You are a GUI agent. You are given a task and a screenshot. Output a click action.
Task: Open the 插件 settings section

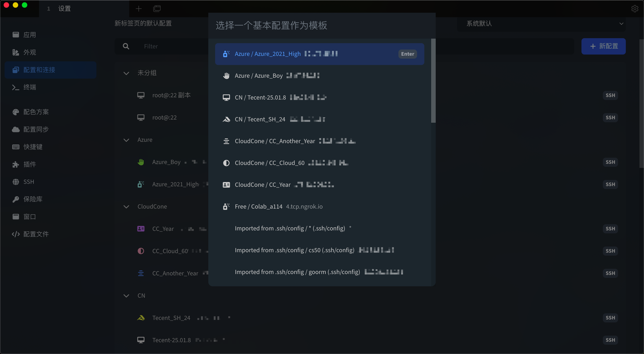pos(30,164)
